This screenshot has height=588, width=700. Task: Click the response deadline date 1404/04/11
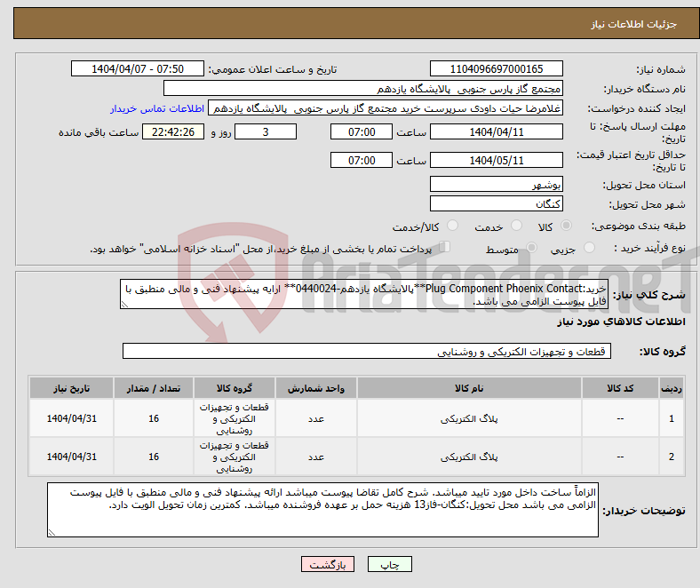(496, 131)
